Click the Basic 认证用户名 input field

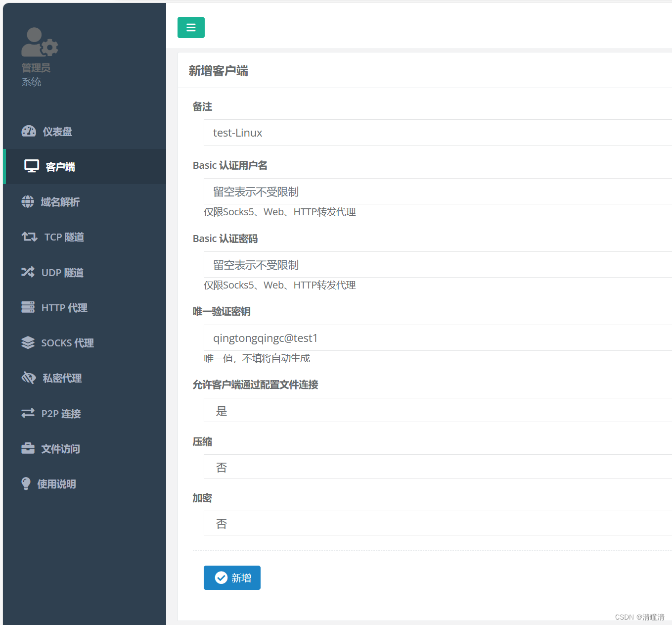click(x=438, y=192)
